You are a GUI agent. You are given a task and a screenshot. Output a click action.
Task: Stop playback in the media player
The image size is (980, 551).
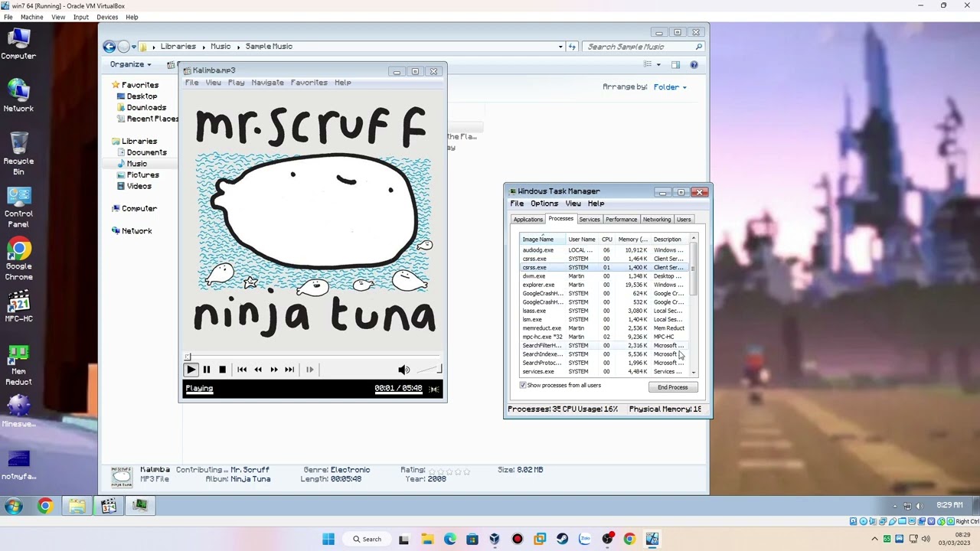tap(222, 370)
